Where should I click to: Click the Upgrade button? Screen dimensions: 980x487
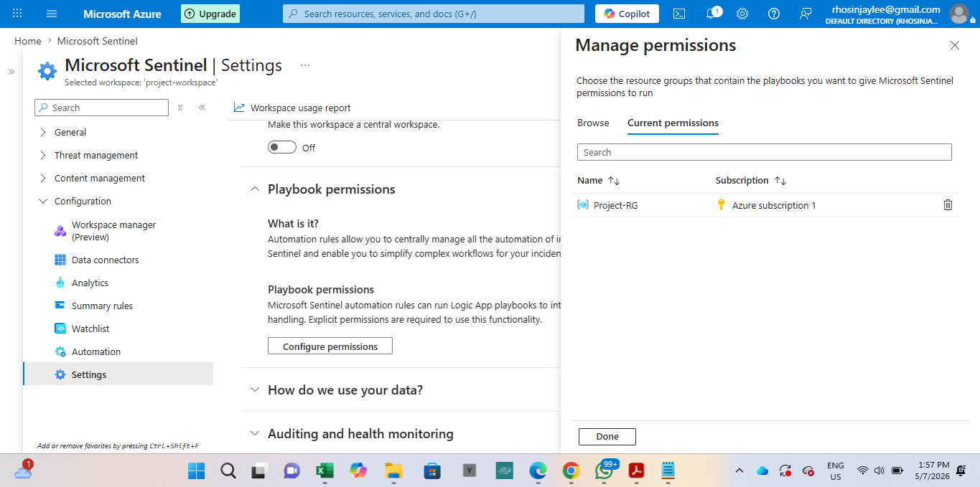click(x=210, y=14)
